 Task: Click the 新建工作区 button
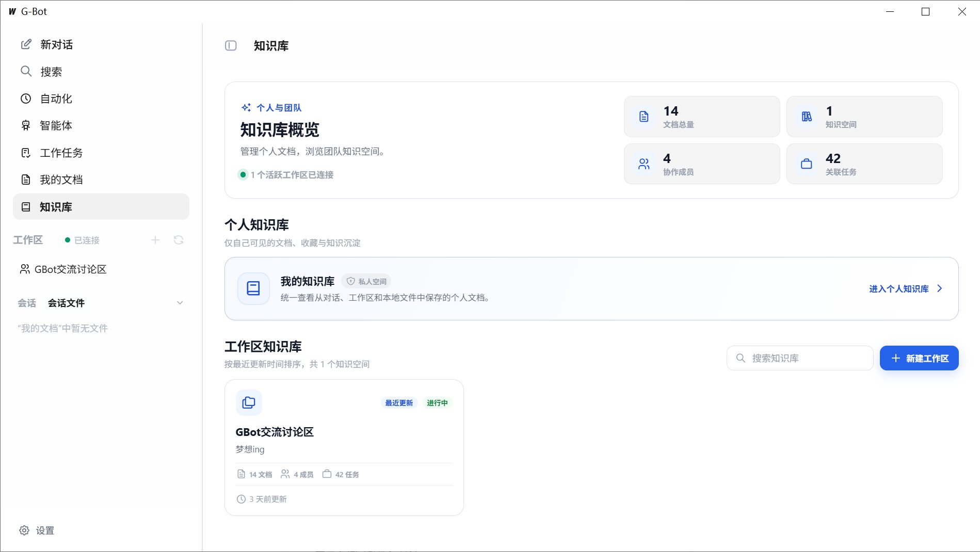[x=919, y=358]
